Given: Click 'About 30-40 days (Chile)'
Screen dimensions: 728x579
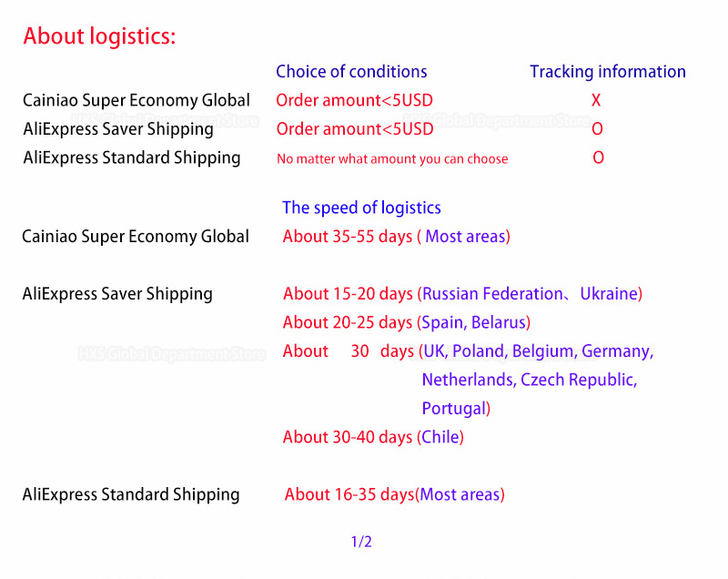Looking at the screenshot, I should point(373,437).
